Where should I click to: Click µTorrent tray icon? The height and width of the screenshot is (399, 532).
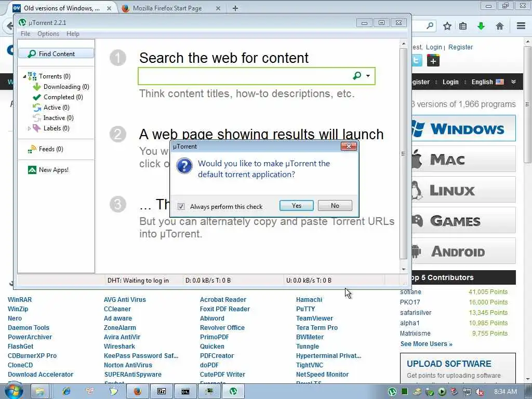tap(392, 392)
